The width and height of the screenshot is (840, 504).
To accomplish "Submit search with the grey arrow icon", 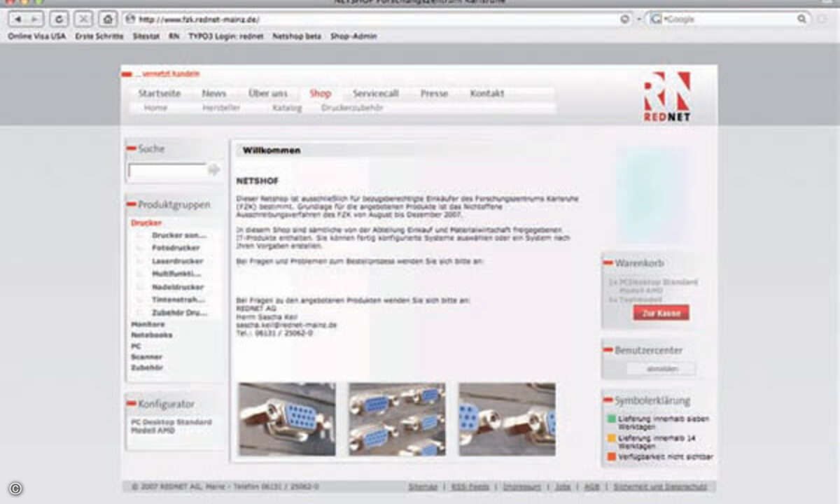I will coord(214,170).
